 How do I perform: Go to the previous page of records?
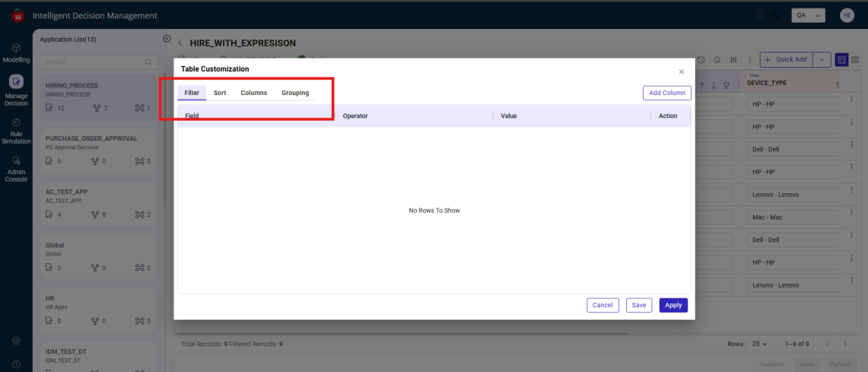pos(827,344)
